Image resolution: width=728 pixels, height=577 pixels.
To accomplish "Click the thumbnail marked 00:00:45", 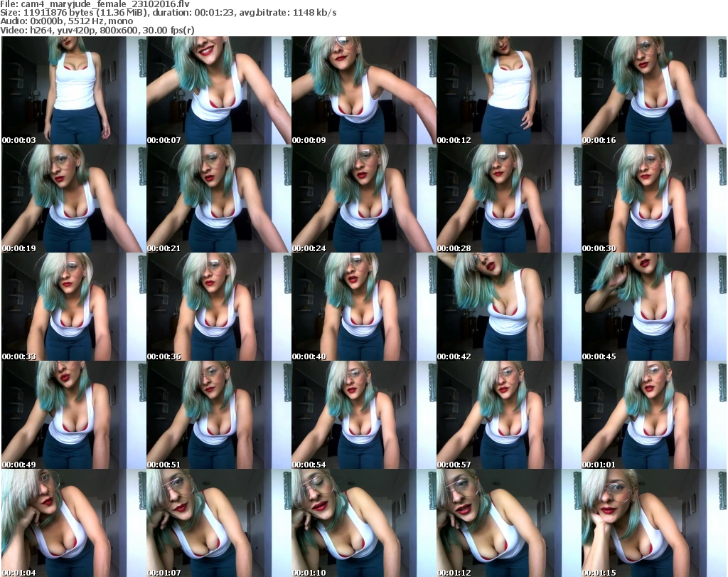I will point(653,307).
